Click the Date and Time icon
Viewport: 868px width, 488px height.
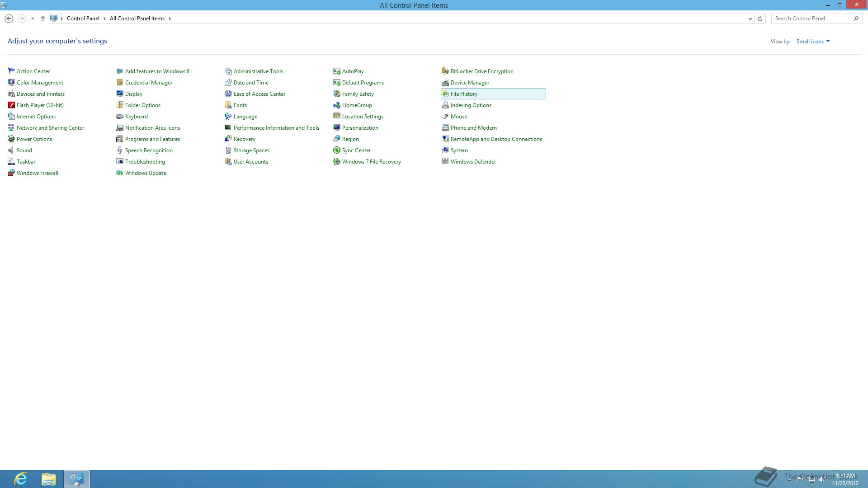(x=228, y=82)
